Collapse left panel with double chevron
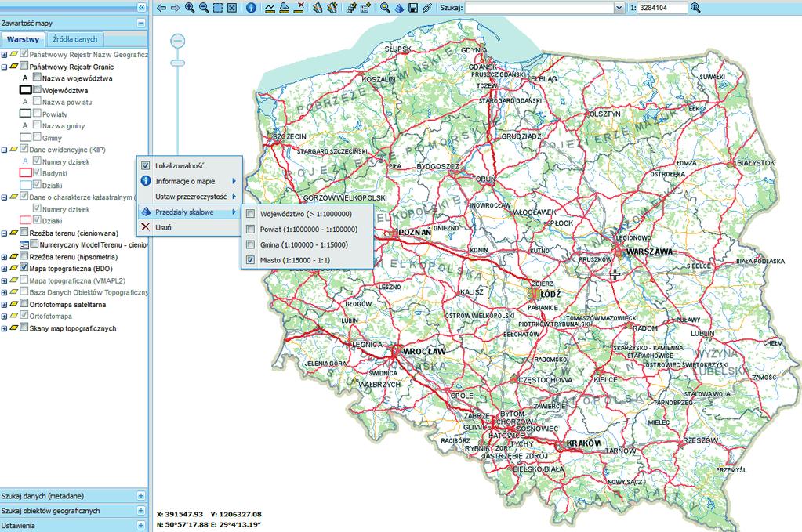 (142, 7)
